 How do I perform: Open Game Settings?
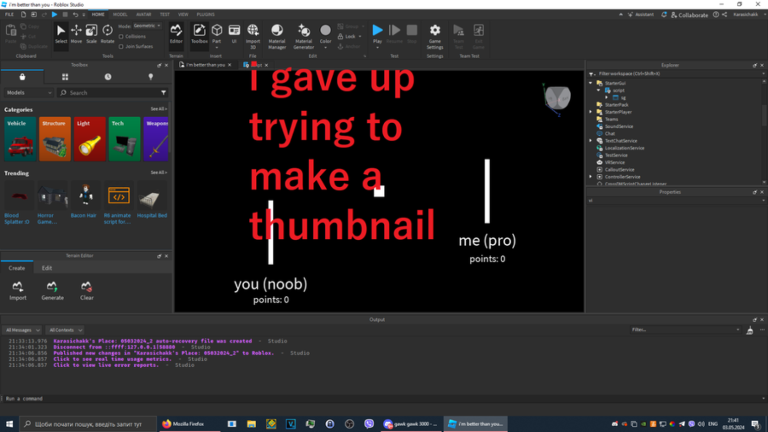(434, 36)
